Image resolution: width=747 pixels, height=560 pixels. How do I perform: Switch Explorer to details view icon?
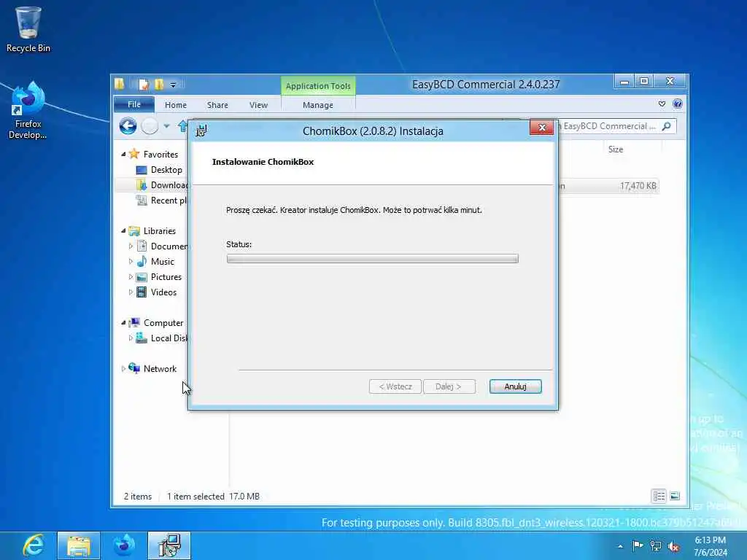tap(659, 496)
